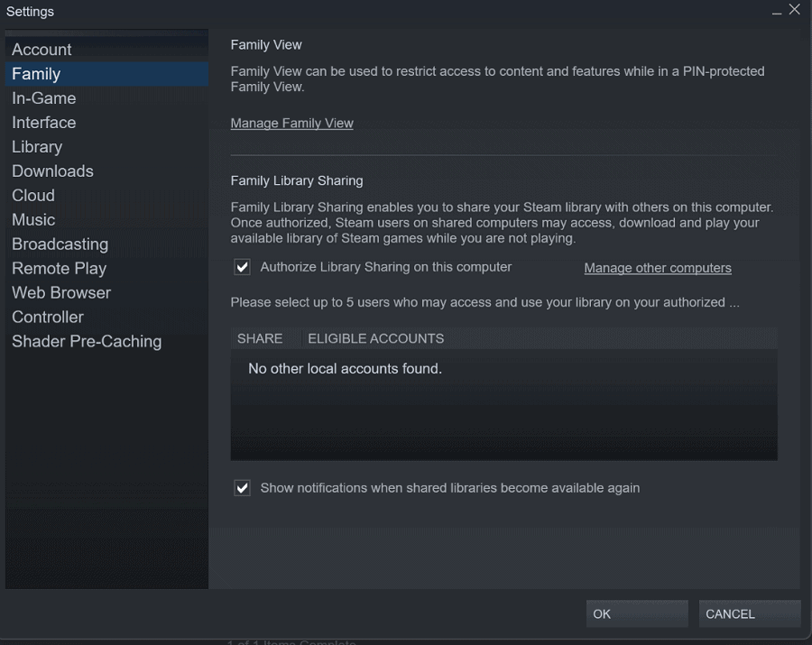The height and width of the screenshot is (645, 812).
Task: Open the Manage Family View link
Action: click(x=292, y=124)
